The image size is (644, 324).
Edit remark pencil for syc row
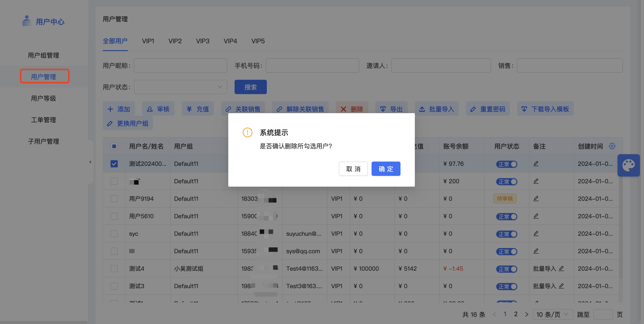[536, 233]
